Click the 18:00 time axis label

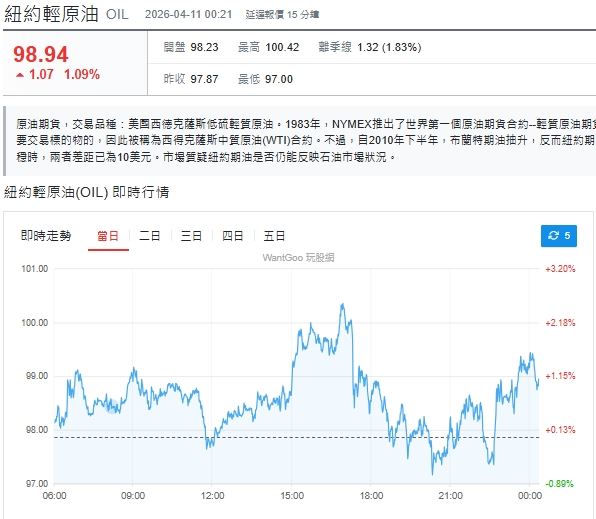click(371, 495)
